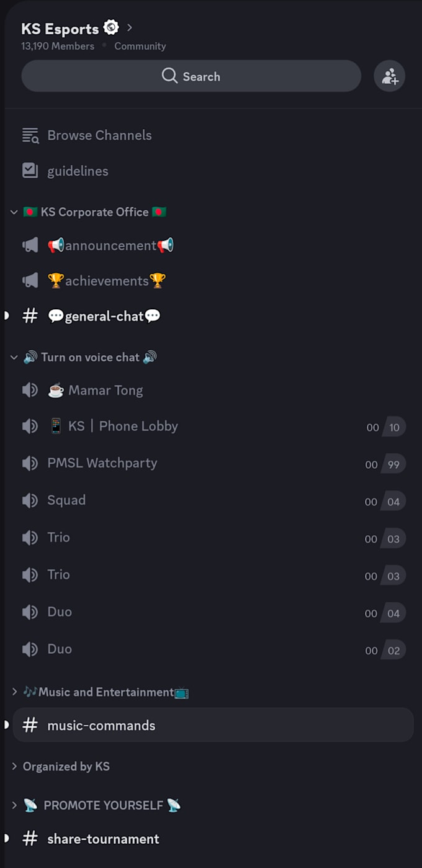The height and width of the screenshot is (868, 422).
Task: Expand the PROMOTE YOURSELF category
Action: [x=14, y=805]
